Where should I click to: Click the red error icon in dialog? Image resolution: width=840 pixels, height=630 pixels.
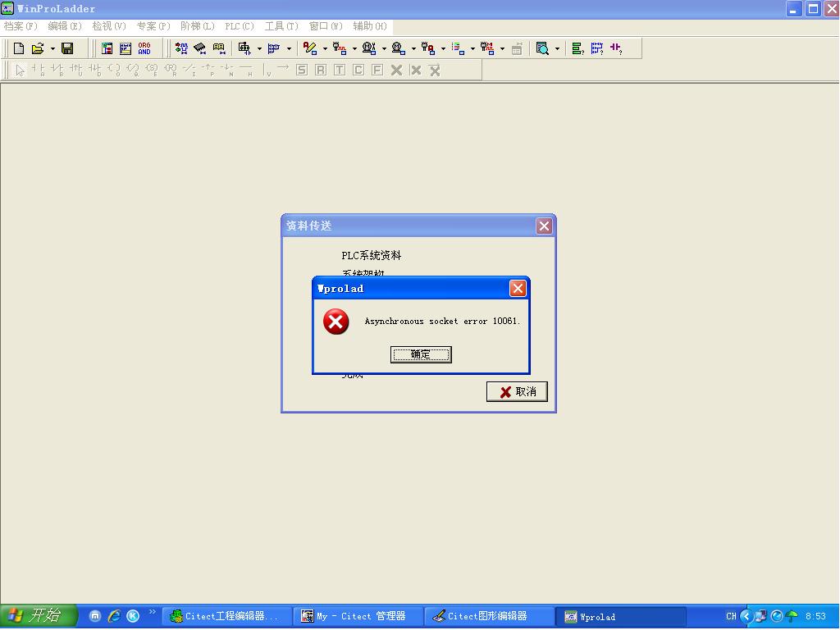point(336,322)
